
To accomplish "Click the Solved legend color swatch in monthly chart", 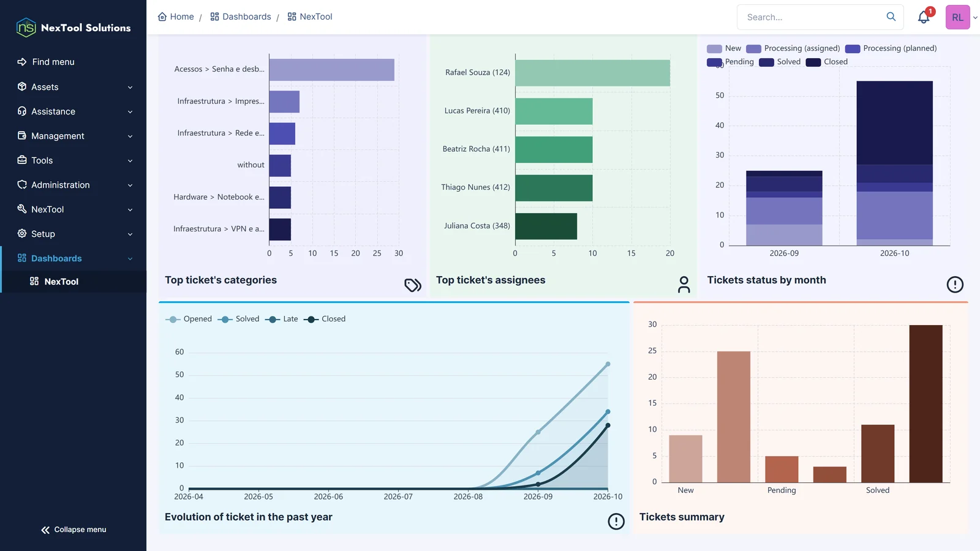I will tap(766, 62).
